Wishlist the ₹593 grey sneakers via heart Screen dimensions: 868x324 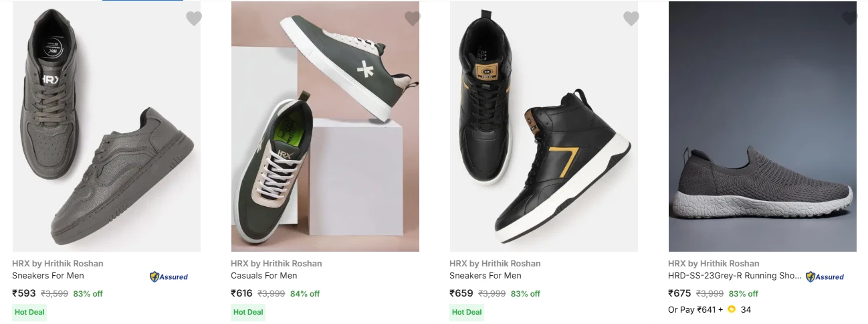coord(194,19)
